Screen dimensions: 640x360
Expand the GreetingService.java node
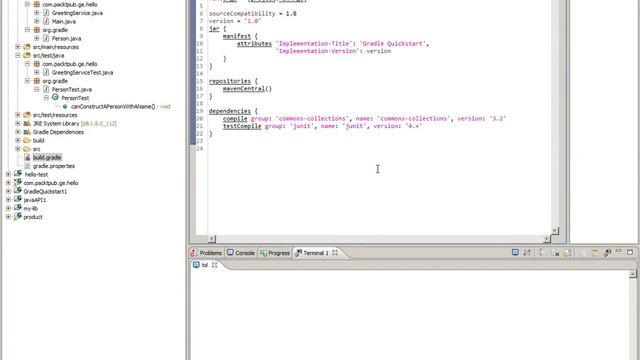click(37, 13)
